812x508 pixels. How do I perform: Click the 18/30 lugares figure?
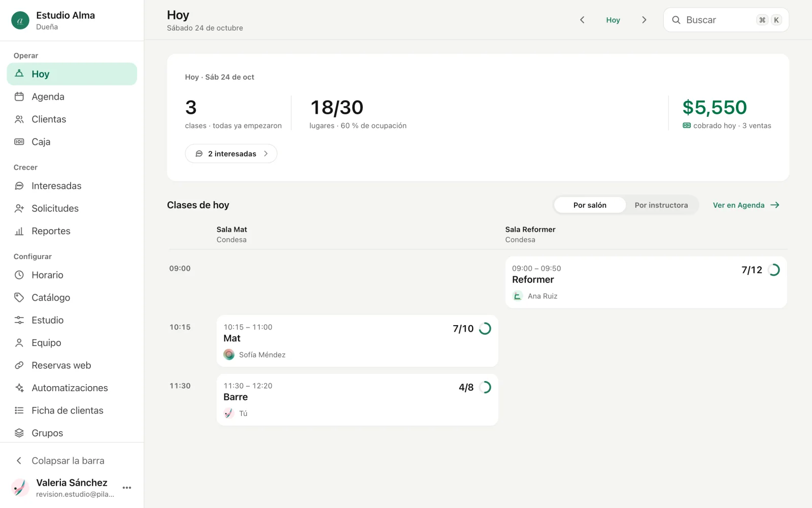pos(337,107)
